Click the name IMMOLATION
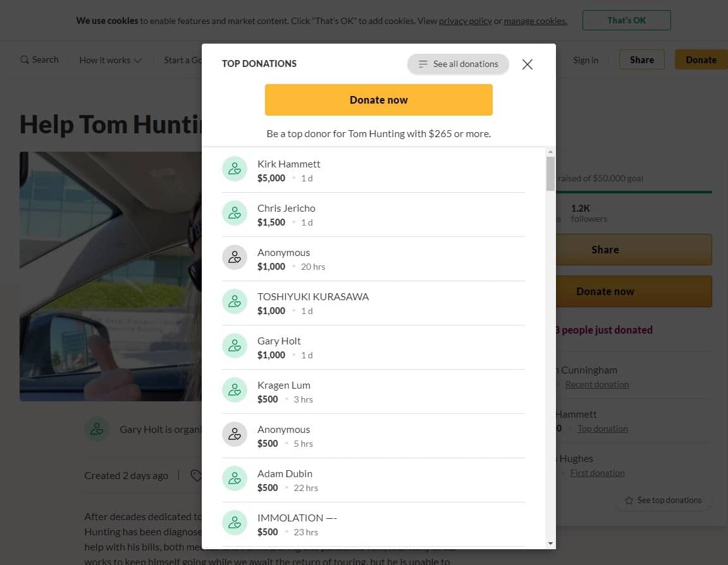 click(297, 518)
